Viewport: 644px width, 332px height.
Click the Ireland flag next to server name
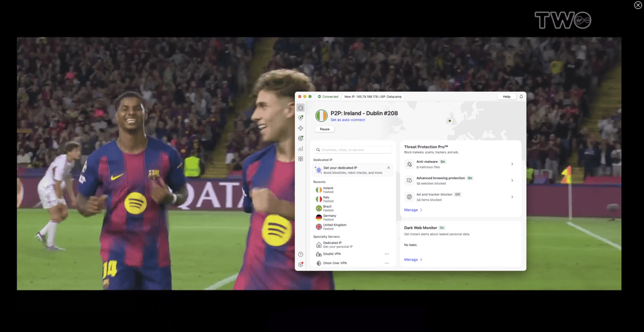tap(321, 116)
